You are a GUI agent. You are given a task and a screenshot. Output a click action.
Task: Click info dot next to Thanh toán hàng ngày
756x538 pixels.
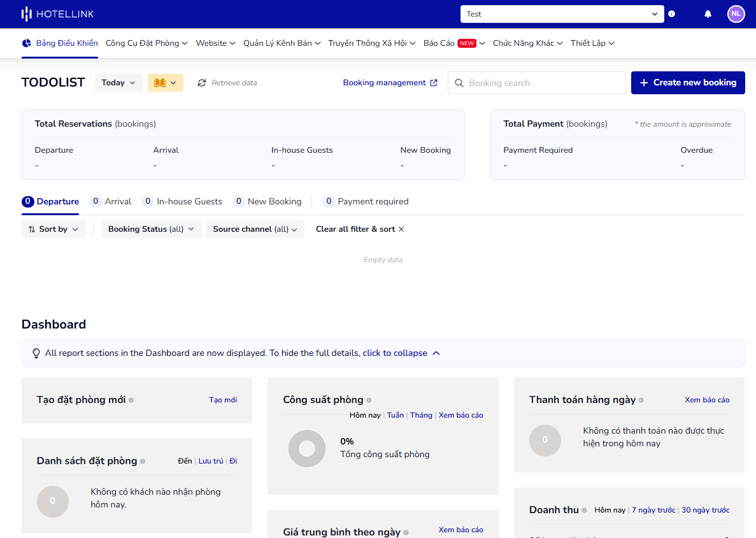coord(641,400)
